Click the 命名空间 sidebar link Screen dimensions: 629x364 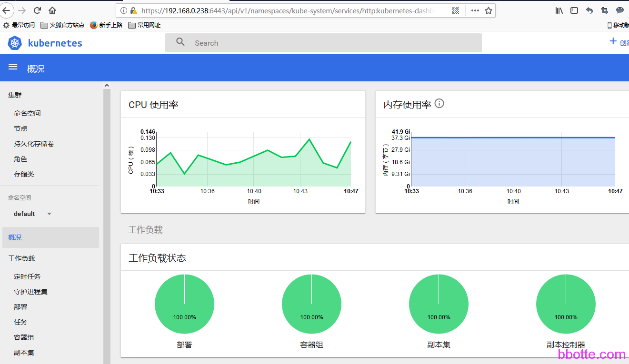click(x=27, y=113)
